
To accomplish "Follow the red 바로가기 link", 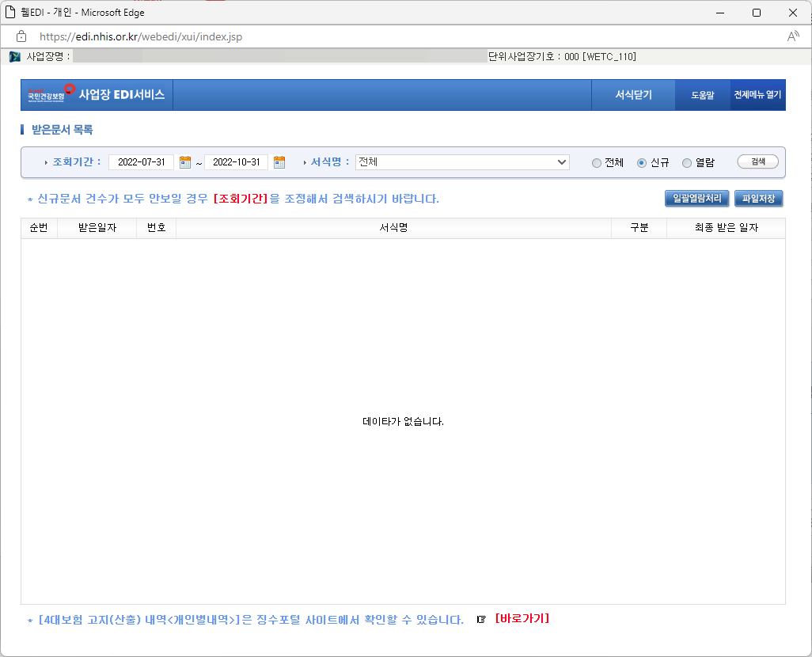I will (x=522, y=619).
